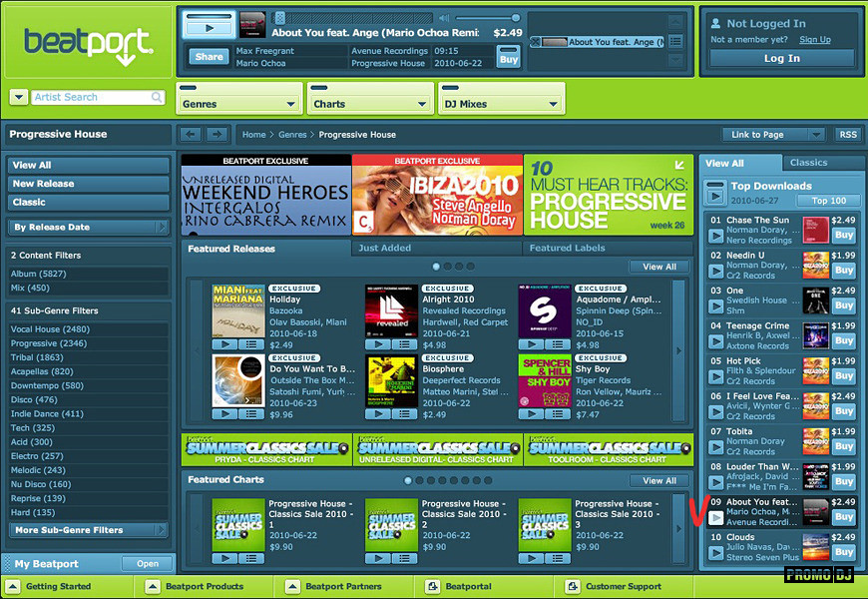Switch to the Just Added tab

436,249
